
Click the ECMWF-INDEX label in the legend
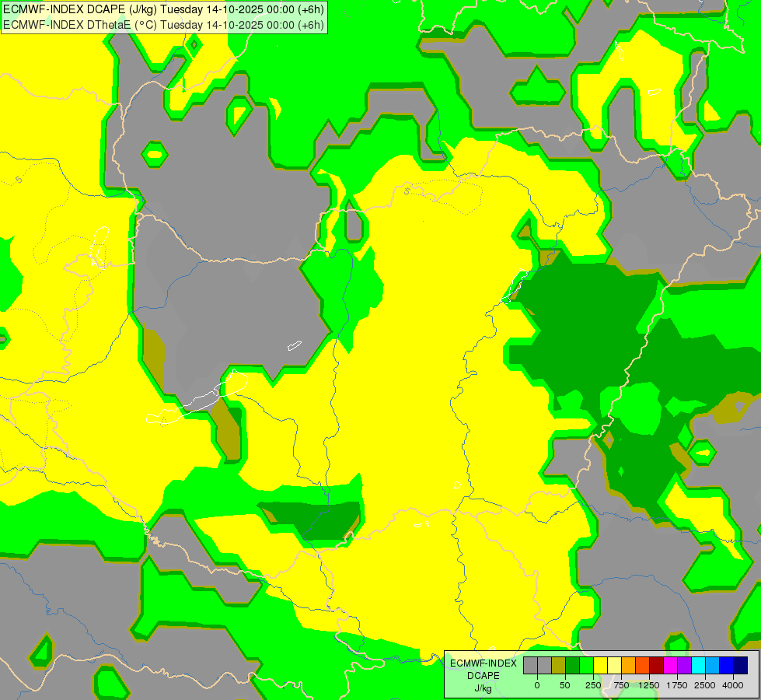pos(483,663)
